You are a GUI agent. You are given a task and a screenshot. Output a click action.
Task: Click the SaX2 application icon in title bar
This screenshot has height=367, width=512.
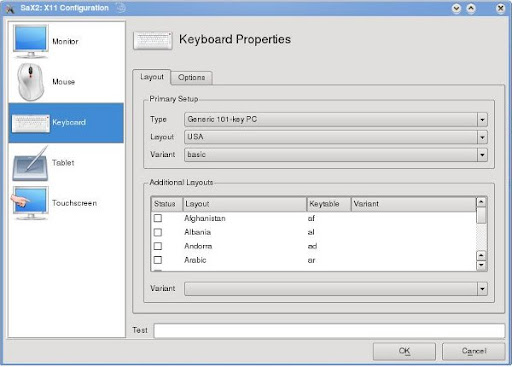point(10,8)
